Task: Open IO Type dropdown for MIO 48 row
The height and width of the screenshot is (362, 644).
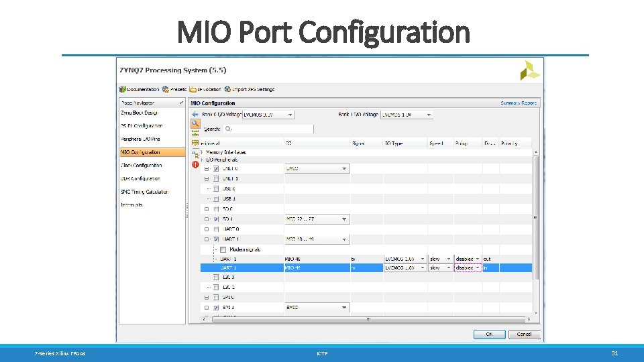Action: tap(405, 259)
